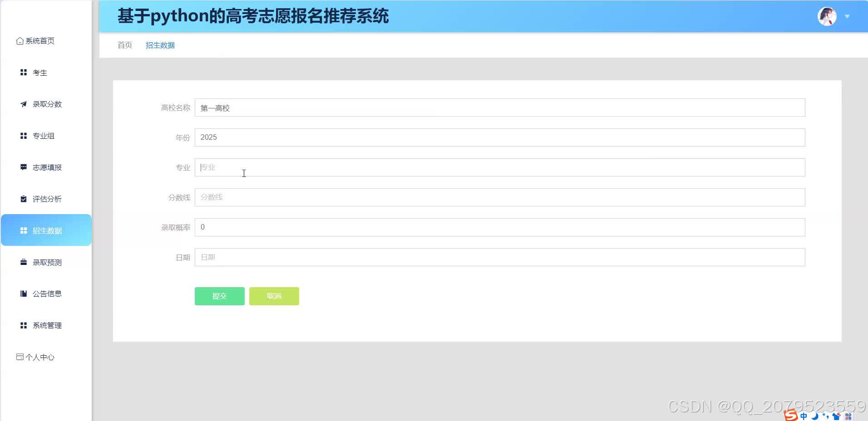Click the grid icon next to 考生

pyautogui.click(x=24, y=73)
